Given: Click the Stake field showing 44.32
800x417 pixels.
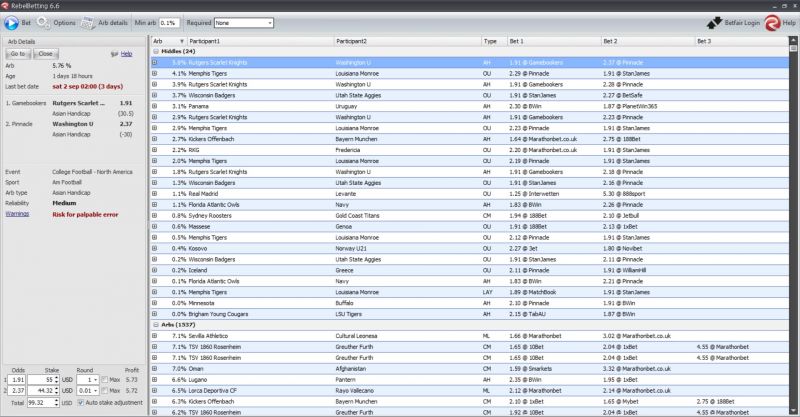Looking at the screenshot, I should (41, 390).
